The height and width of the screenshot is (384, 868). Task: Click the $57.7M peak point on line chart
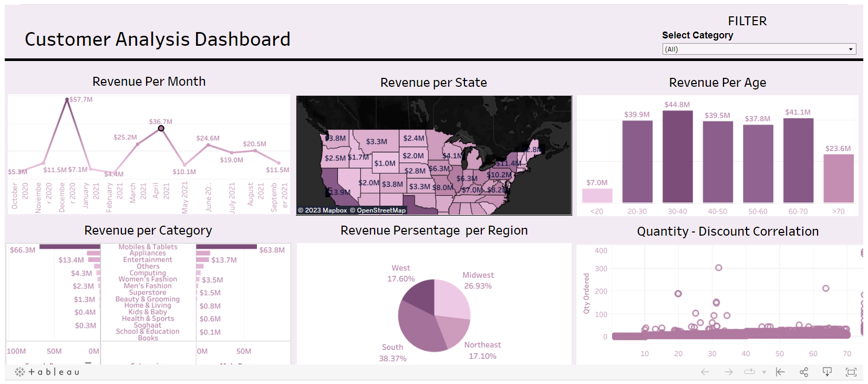pos(67,99)
